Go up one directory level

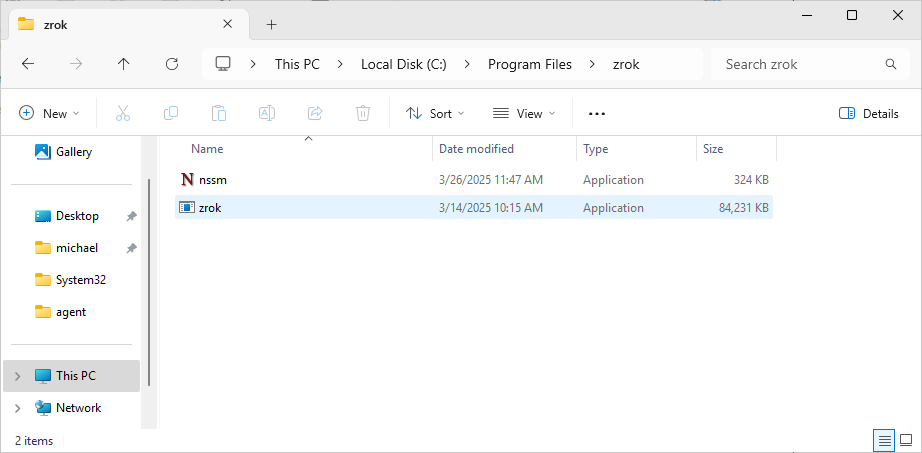[124, 64]
